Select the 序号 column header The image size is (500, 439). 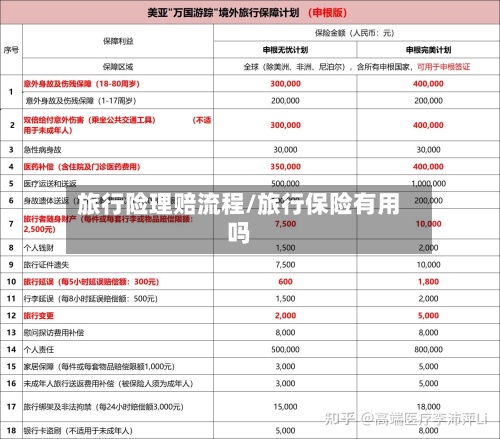click(x=11, y=50)
